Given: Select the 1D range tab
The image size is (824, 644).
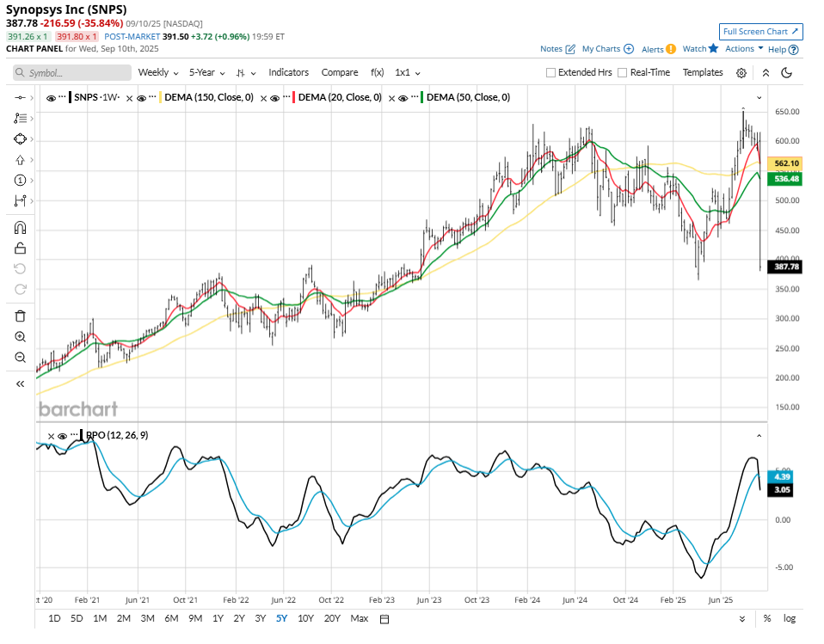Looking at the screenshot, I should coord(54,619).
